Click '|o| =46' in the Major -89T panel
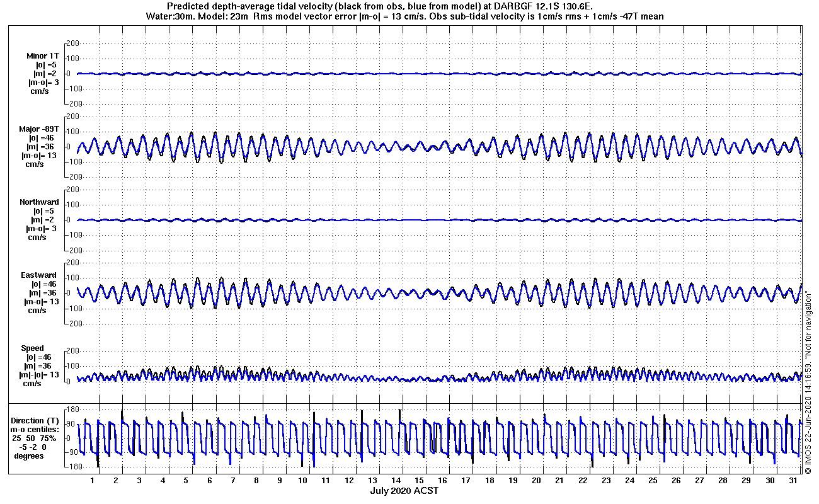 tap(43, 137)
